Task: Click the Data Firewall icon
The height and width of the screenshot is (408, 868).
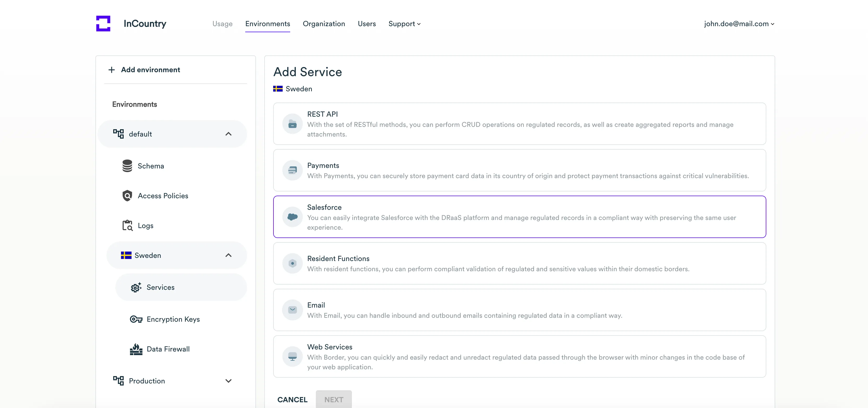Action: (x=136, y=349)
